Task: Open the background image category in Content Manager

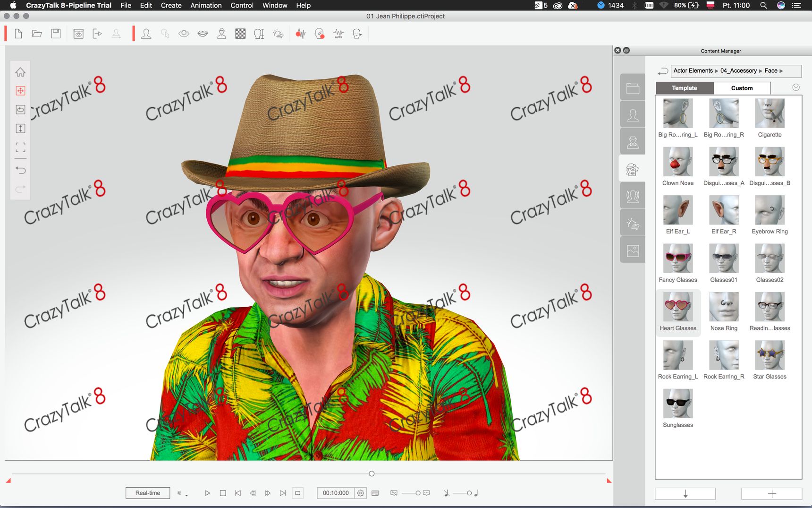Action: tap(633, 250)
